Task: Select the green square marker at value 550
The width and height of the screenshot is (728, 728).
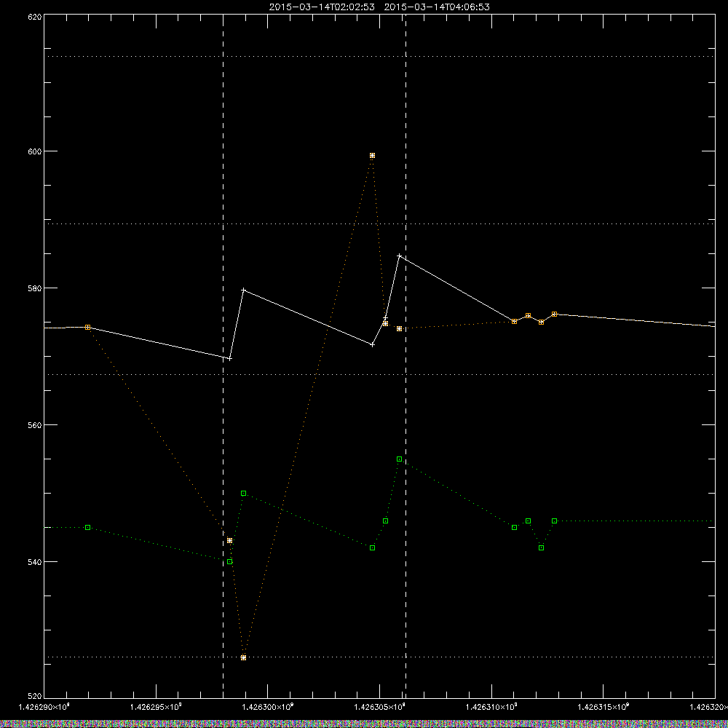Action: (243, 493)
